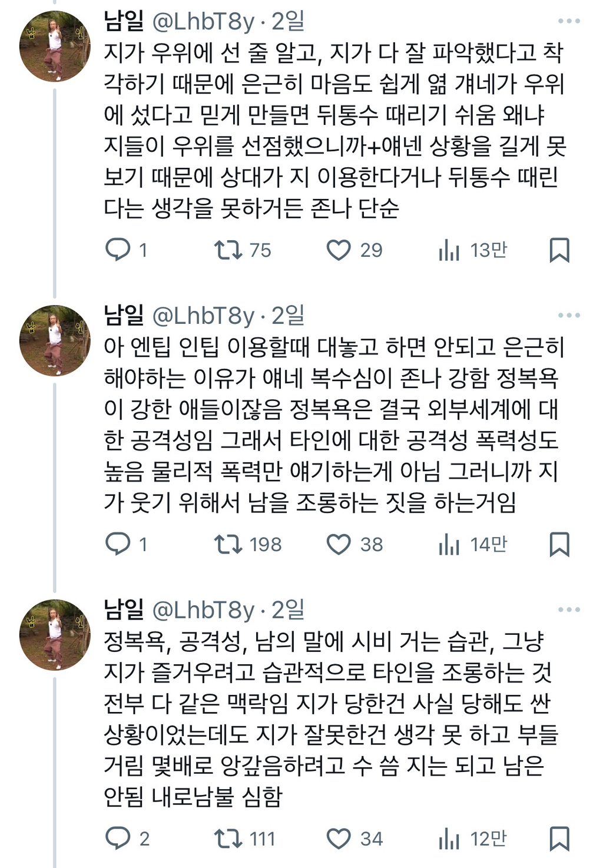This screenshot has width=603, height=868.
Task: Open the reply icon on the second tweet
Action: pyautogui.click(x=118, y=544)
